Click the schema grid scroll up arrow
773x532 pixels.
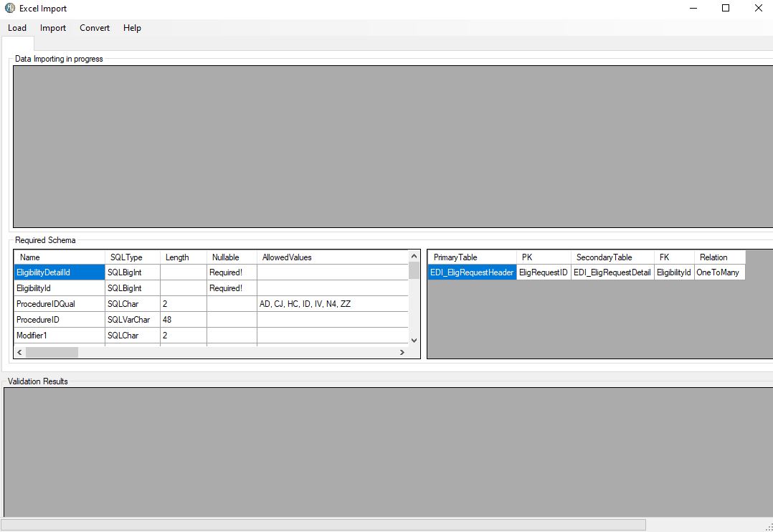point(414,256)
